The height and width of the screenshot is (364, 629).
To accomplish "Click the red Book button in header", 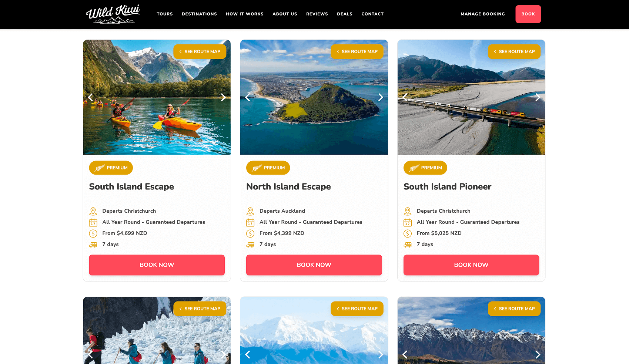I will click(528, 14).
